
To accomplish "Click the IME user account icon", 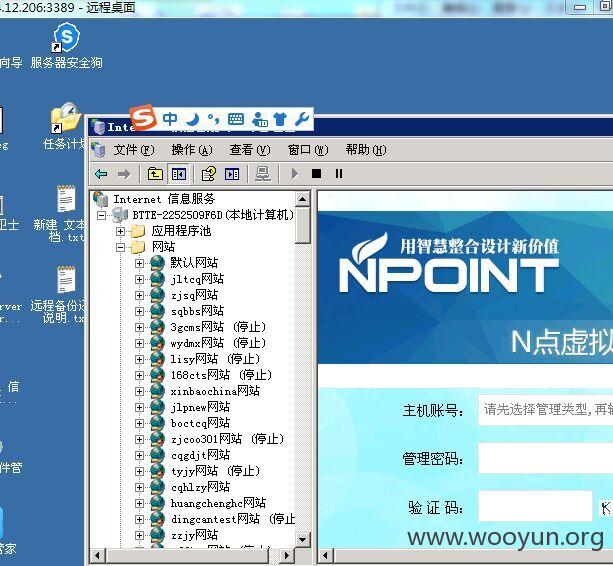I will (x=260, y=119).
